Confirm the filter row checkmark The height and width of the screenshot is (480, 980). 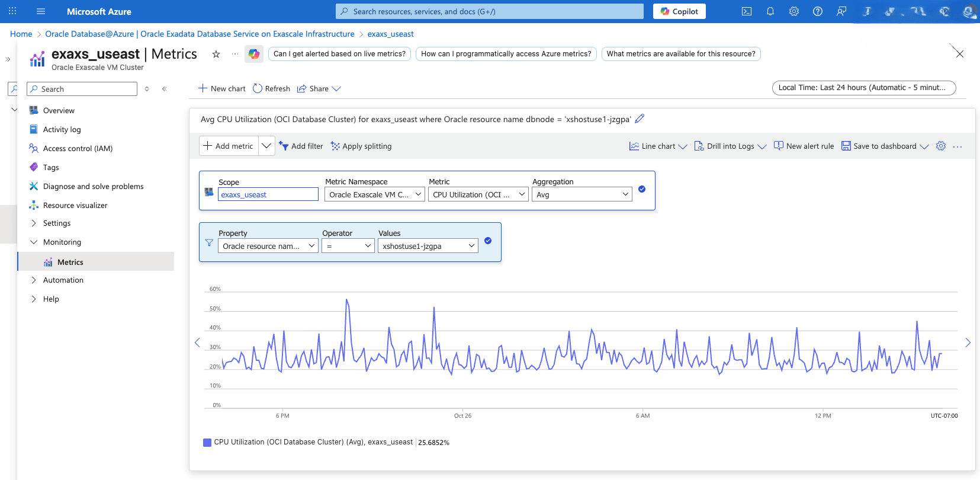tap(488, 241)
